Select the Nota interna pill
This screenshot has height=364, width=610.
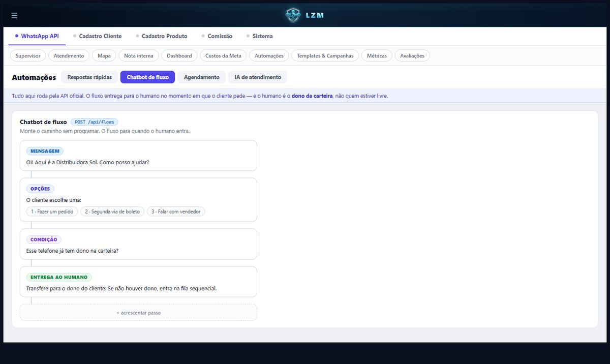(x=139, y=55)
